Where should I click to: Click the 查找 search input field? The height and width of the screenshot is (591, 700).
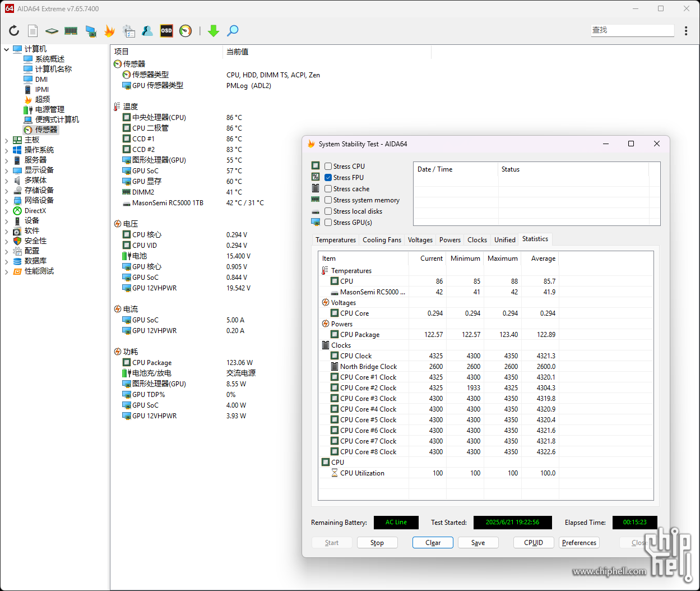click(x=633, y=30)
